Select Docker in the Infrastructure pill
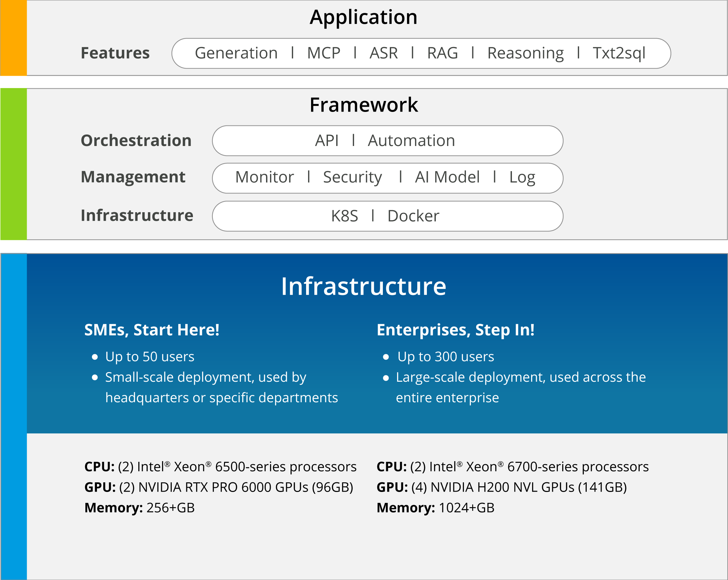728x580 pixels. point(413,216)
